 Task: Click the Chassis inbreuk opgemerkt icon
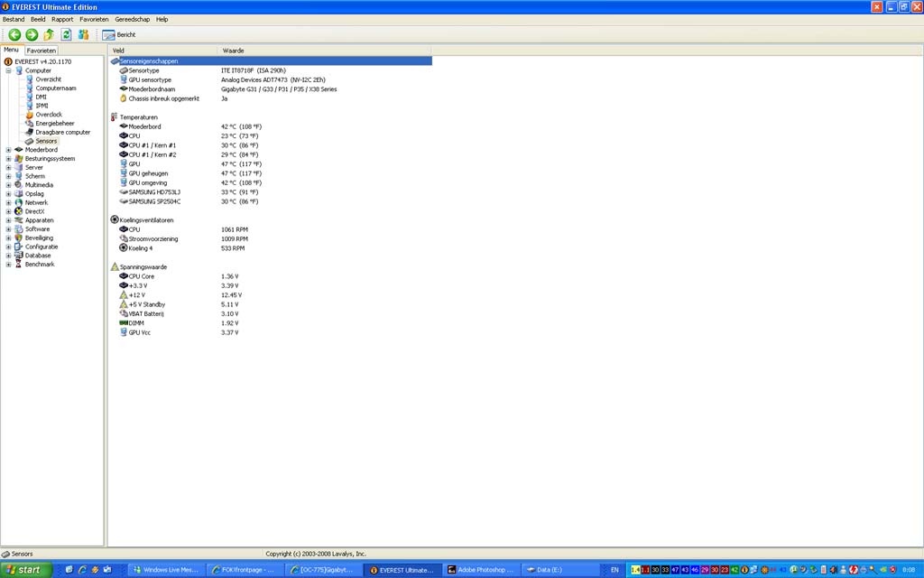123,98
